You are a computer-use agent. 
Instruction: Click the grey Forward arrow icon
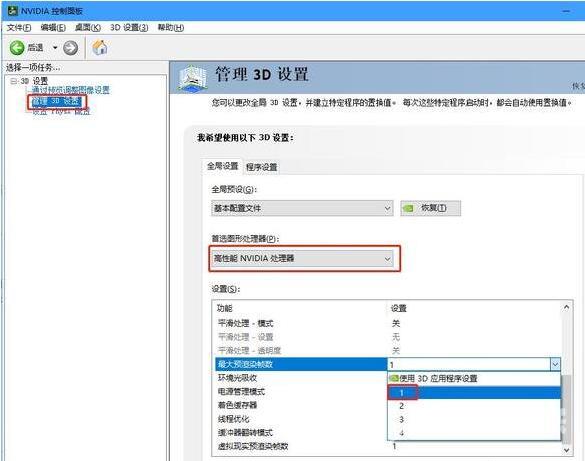(71, 48)
